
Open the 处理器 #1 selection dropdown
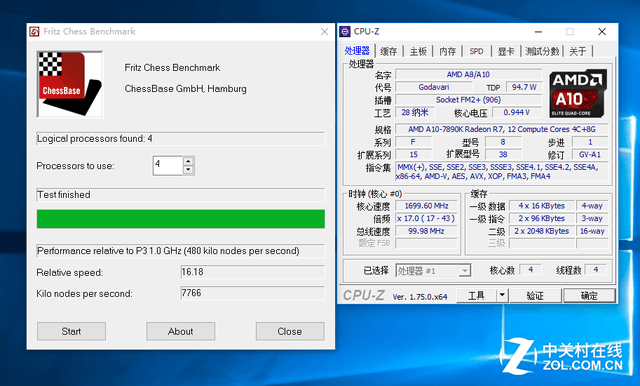(x=433, y=271)
